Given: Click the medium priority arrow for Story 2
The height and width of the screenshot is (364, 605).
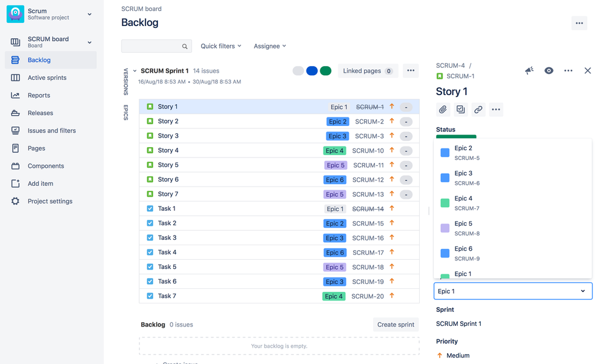Looking at the screenshot, I should [392, 121].
